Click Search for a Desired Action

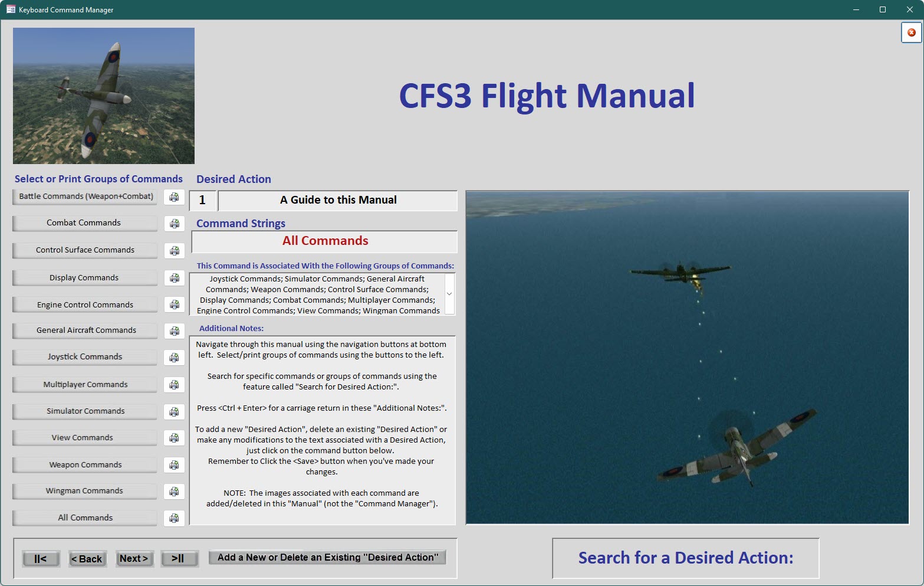point(685,558)
